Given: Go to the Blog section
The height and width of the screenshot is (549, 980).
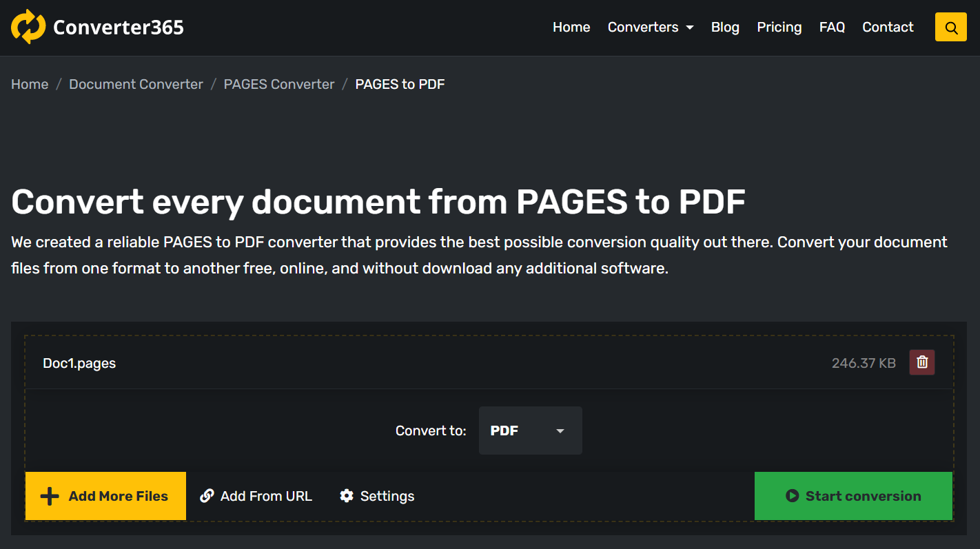Looking at the screenshot, I should [x=725, y=27].
